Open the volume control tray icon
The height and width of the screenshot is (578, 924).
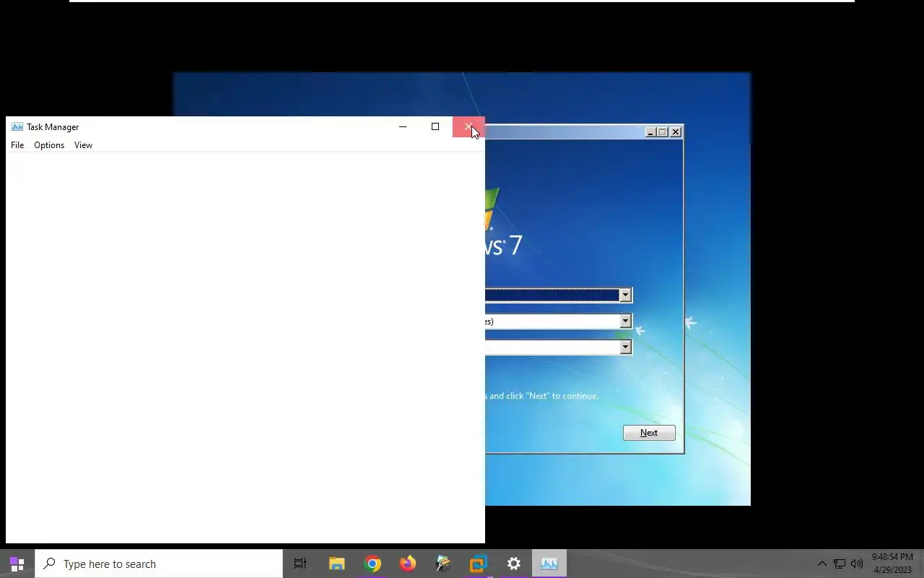tap(857, 564)
